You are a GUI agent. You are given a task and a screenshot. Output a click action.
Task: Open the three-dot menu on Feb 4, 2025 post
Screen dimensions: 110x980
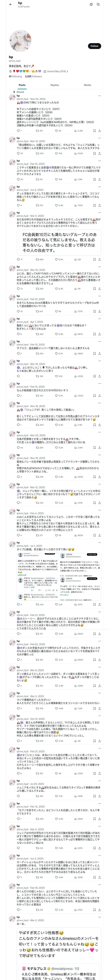tap(99, 514)
